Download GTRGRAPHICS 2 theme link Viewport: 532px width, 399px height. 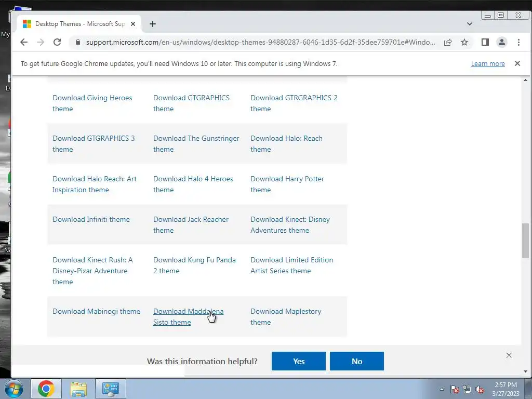tap(294, 103)
